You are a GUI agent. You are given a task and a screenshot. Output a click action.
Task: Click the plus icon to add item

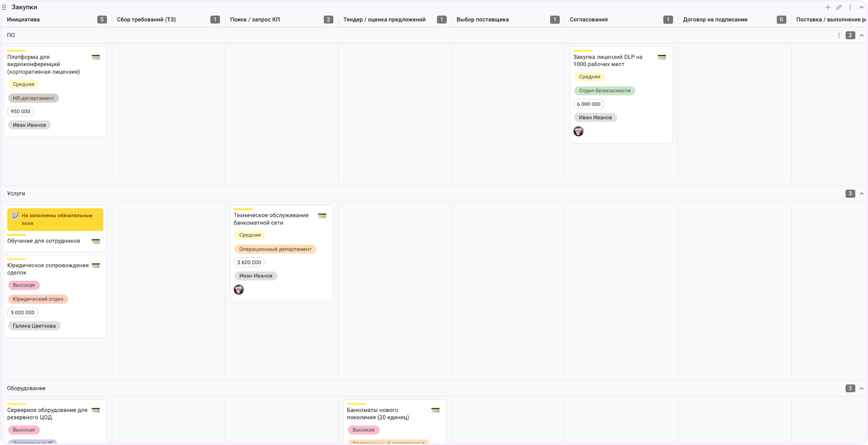click(x=828, y=7)
